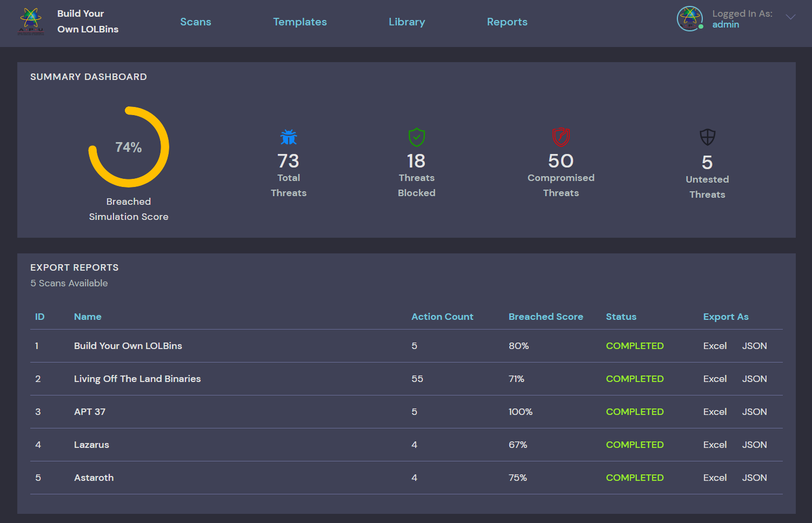Click the action count 55 cell

[417, 379]
